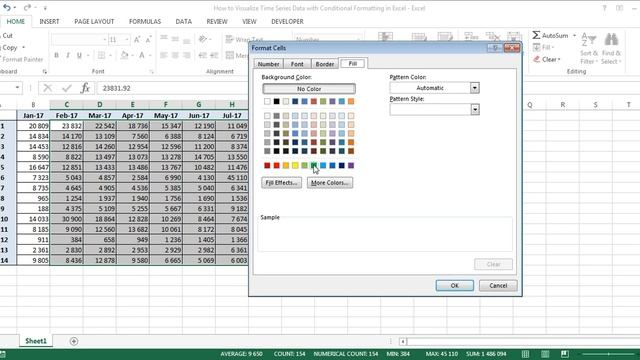Viewport: 640px width, 360px height.
Task: Open Sort & Filter in the ribbon
Action: coord(589,49)
